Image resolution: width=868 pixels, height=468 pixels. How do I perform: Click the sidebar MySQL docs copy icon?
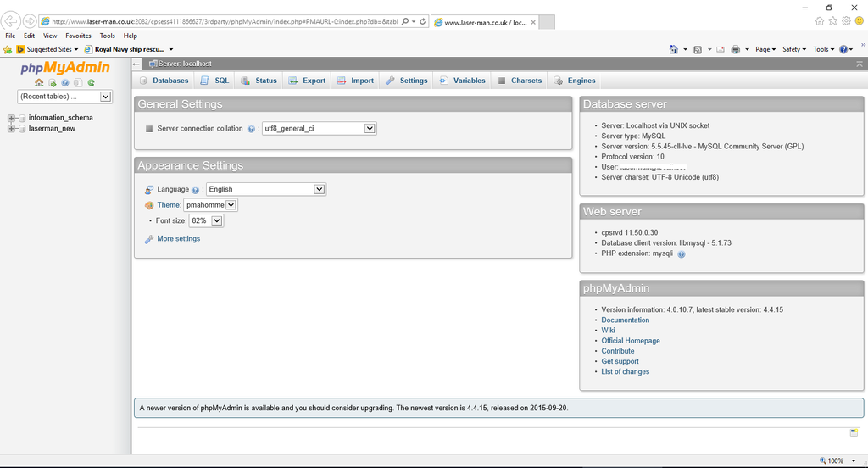pyautogui.click(x=78, y=82)
